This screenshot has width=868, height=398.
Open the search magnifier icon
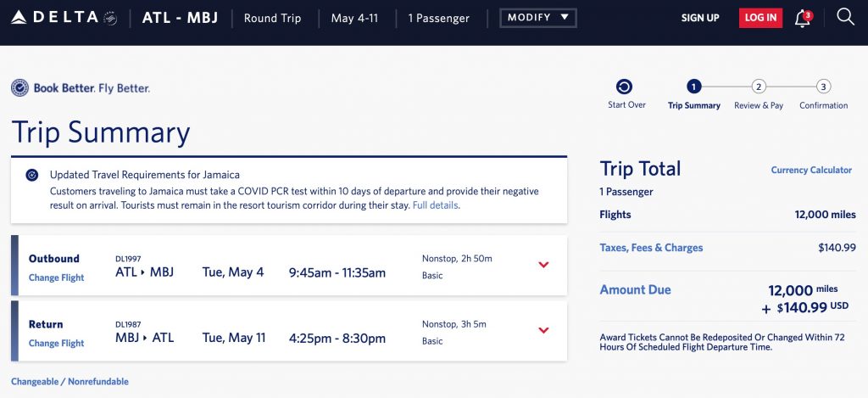845,17
